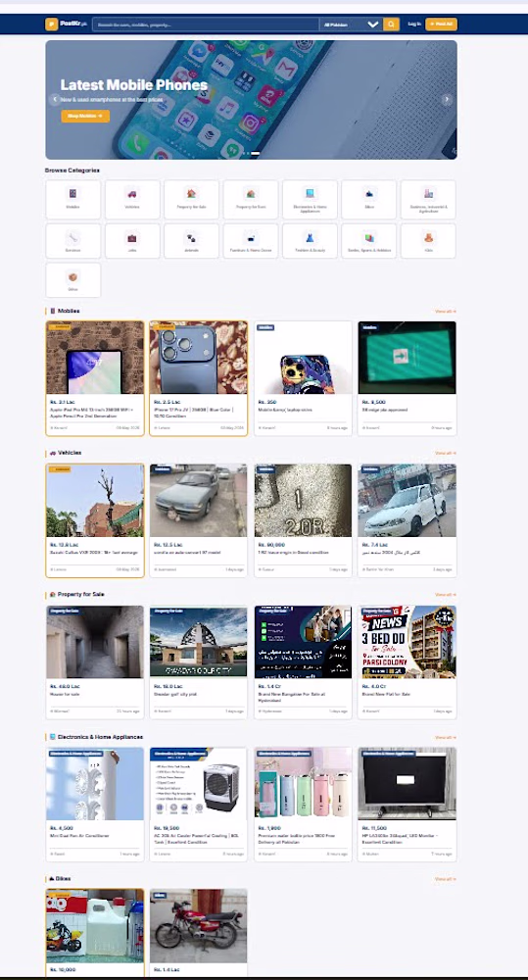
Task: Open the Fashion & Beauty category tile
Action: point(310,241)
